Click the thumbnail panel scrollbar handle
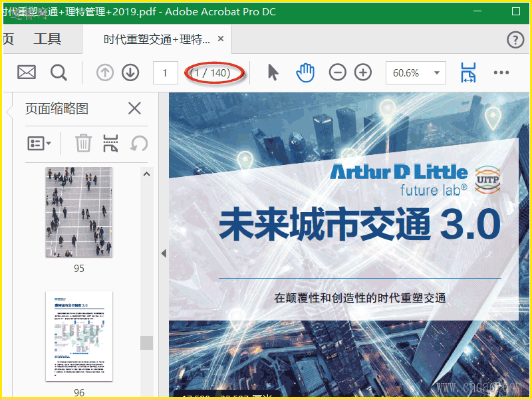 click(146, 342)
